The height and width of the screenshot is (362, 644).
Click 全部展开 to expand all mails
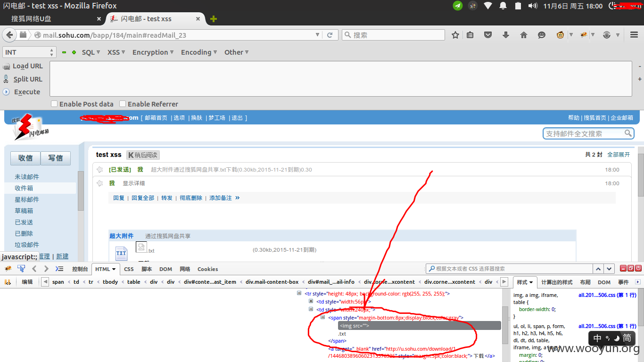619,155
